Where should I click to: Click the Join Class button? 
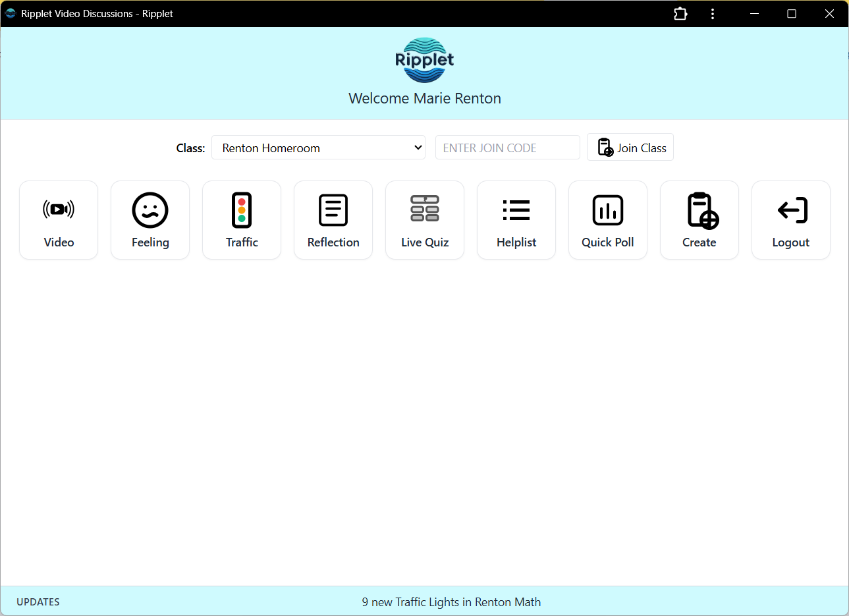pyautogui.click(x=630, y=147)
